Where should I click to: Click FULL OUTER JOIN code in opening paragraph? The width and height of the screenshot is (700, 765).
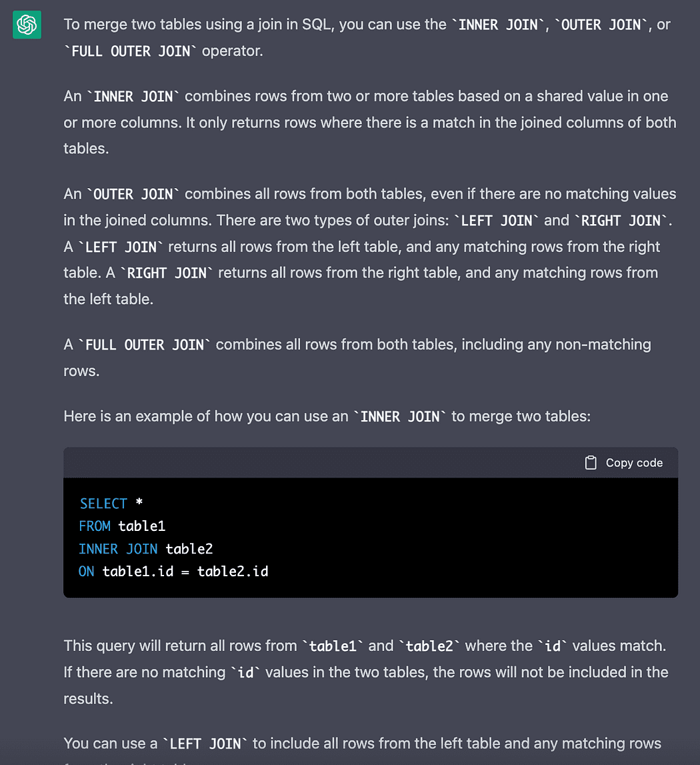pos(130,51)
